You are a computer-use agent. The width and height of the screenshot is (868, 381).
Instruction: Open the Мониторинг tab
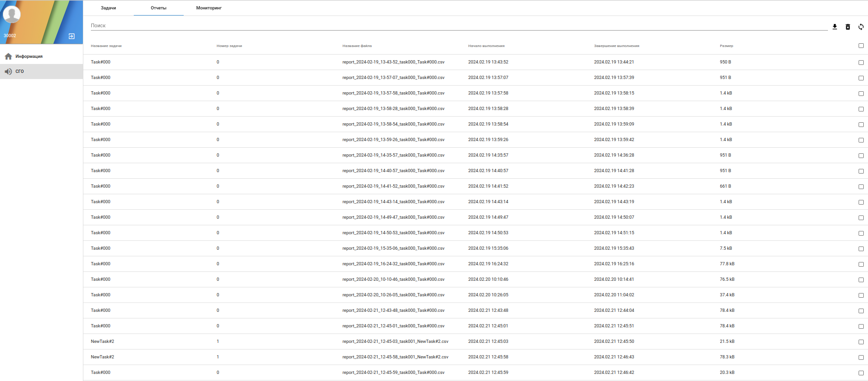click(x=209, y=8)
